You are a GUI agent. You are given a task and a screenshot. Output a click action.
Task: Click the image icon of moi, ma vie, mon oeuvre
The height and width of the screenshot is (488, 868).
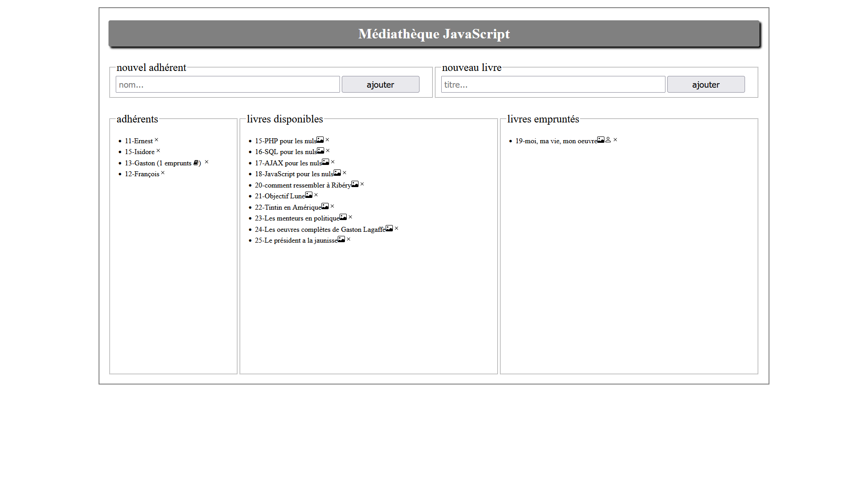[601, 140]
